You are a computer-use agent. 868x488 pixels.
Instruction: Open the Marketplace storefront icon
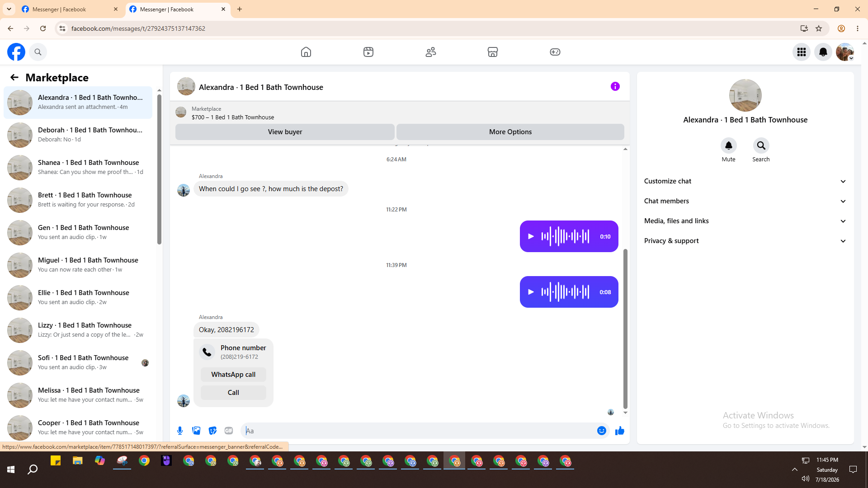pos(493,52)
